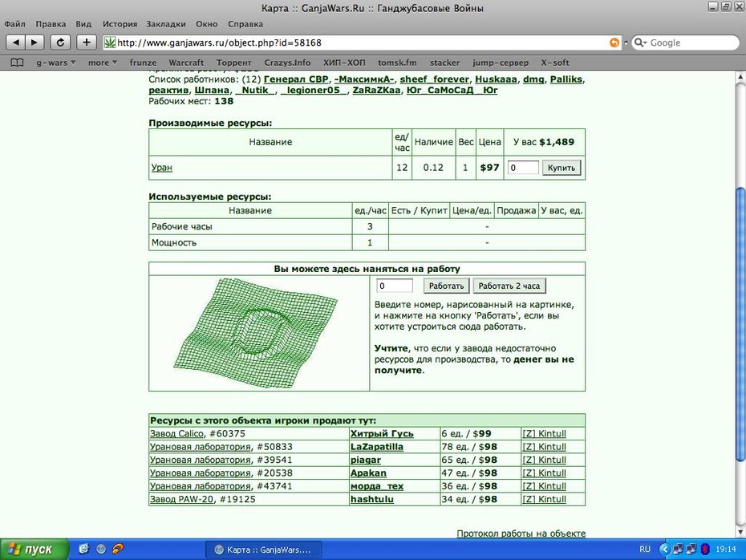Click the URL address bar
Image resolution: width=746 pixels, height=560 pixels.
point(362,43)
